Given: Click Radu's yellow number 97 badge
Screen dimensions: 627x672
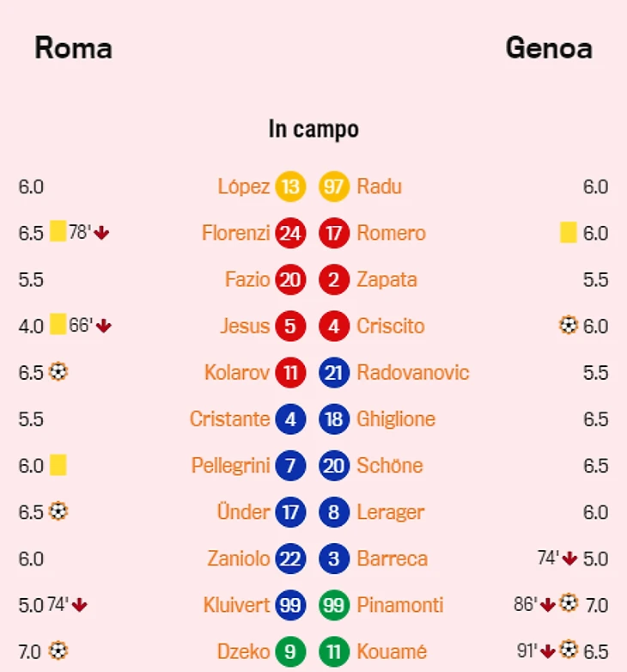Looking at the screenshot, I should (334, 186).
